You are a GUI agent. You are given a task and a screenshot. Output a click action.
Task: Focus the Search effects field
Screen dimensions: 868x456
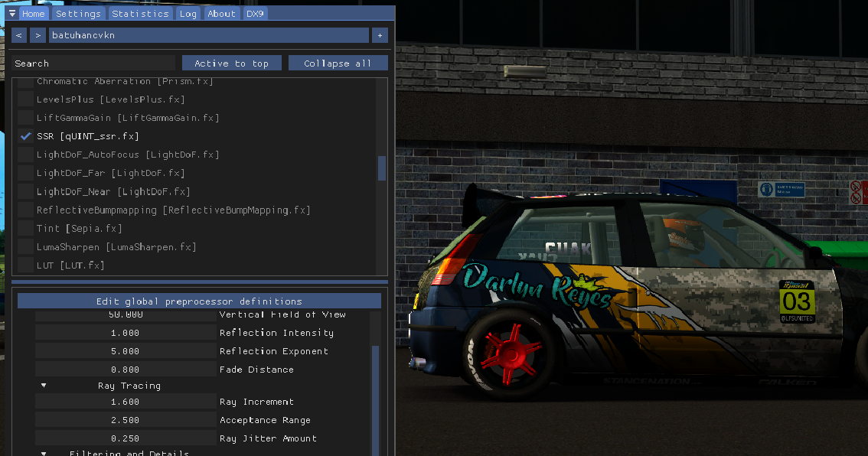point(93,63)
